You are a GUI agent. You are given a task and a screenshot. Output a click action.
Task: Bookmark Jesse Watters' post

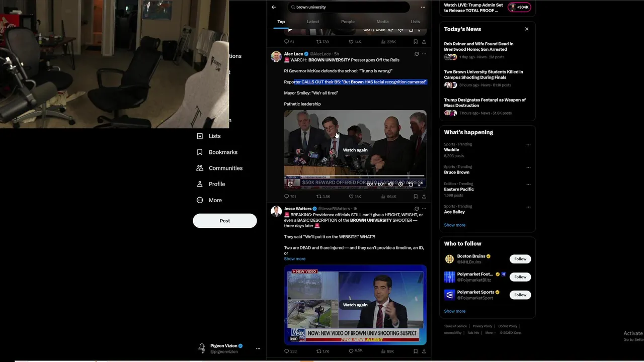(415, 351)
